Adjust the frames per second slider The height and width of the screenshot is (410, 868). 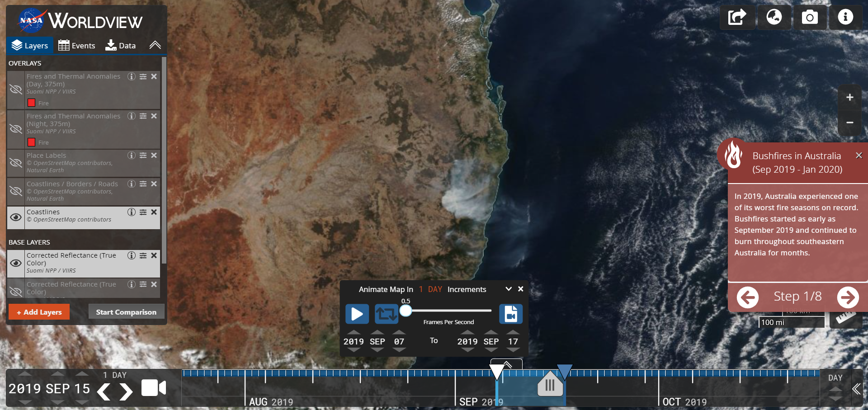[406, 311]
